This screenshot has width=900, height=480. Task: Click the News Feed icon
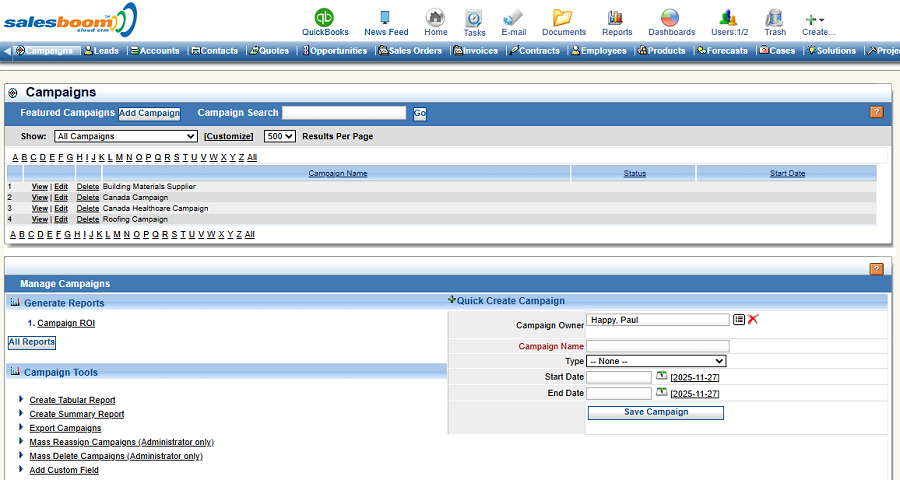pyautogui.click(x=385, y=18)
